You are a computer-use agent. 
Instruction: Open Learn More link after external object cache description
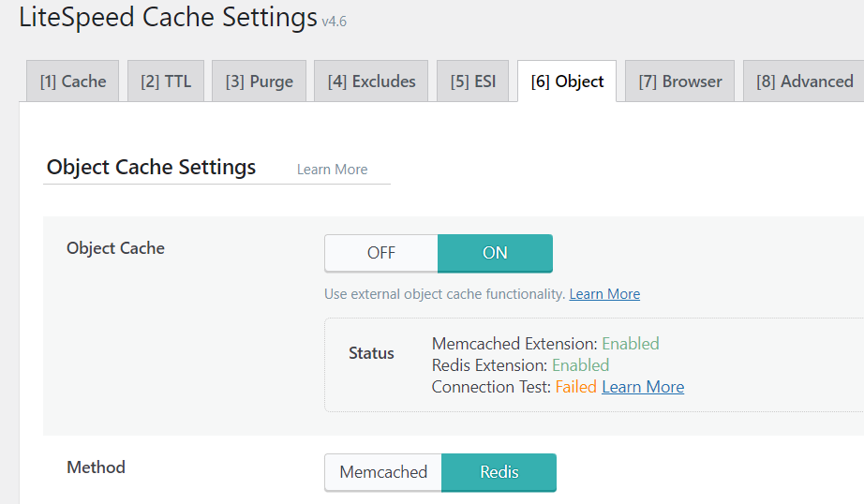click(x=604, y=294)
